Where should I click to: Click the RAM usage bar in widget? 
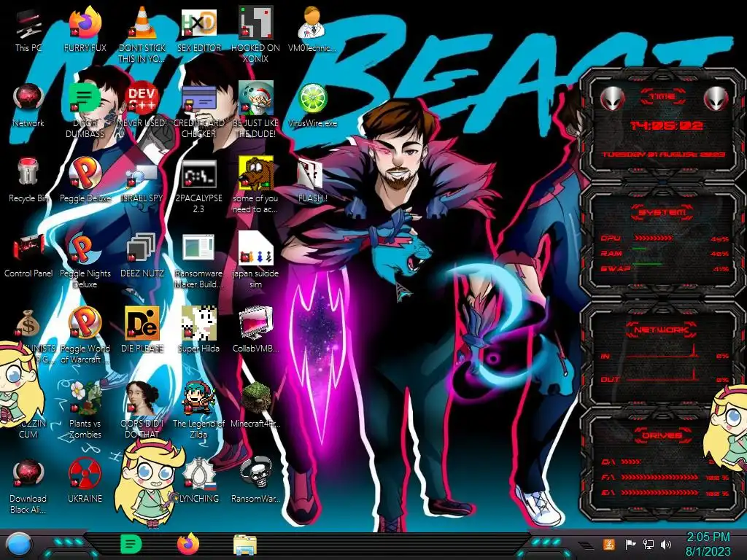pos(639,249)
